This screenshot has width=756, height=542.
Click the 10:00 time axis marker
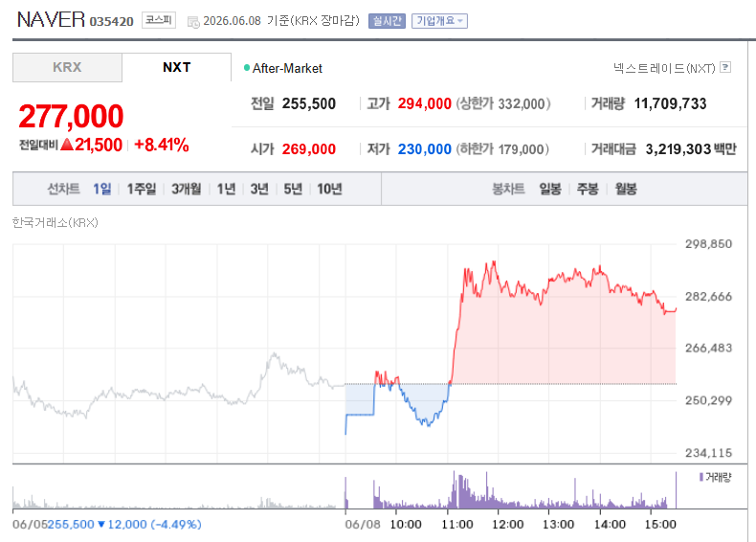click(406, 524)
